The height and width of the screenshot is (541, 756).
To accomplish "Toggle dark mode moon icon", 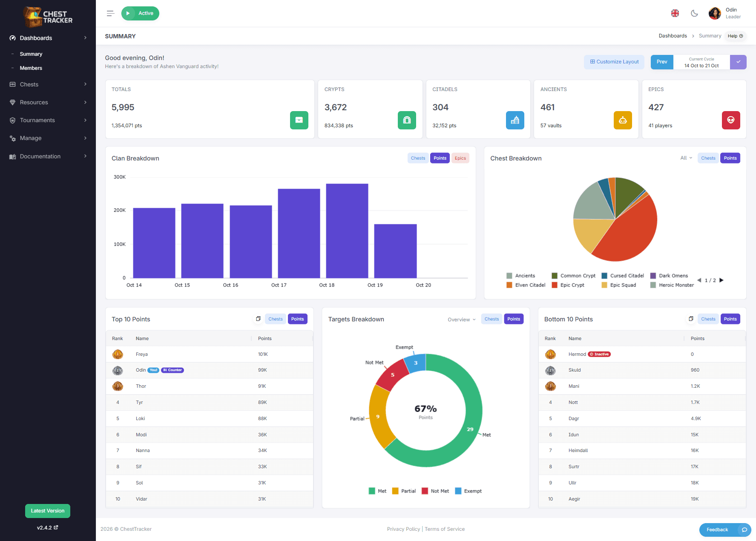I will point(694,13).
